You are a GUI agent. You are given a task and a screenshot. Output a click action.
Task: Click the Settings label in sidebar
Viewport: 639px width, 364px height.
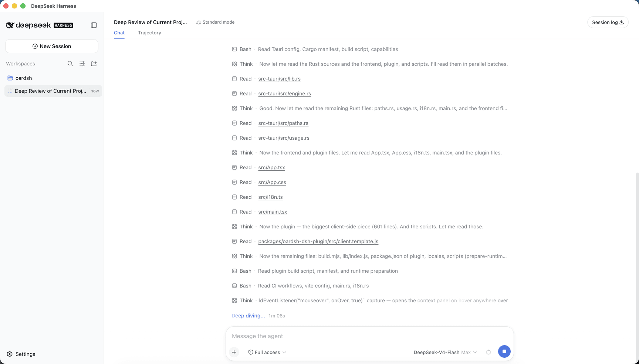tap(25, 354)
